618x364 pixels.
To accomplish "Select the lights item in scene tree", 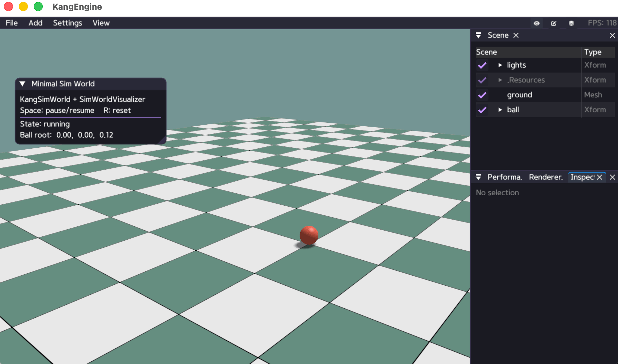I will 516,65.
